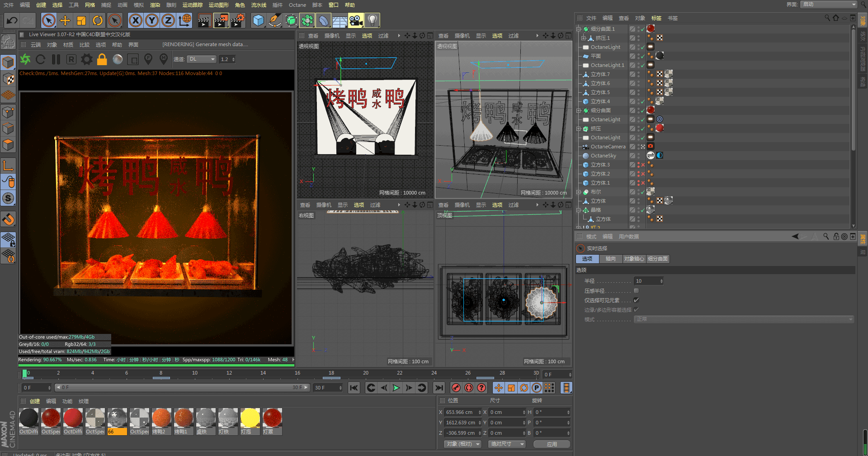Expand the 细分曲面.1 object tree node
868x456 pixels.
(x=578, y=29)
